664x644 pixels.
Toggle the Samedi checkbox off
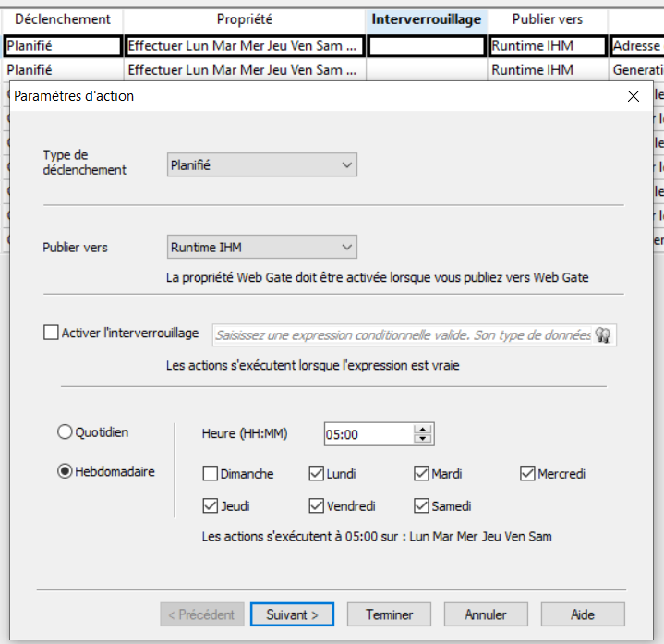click(x=422, y=506)
